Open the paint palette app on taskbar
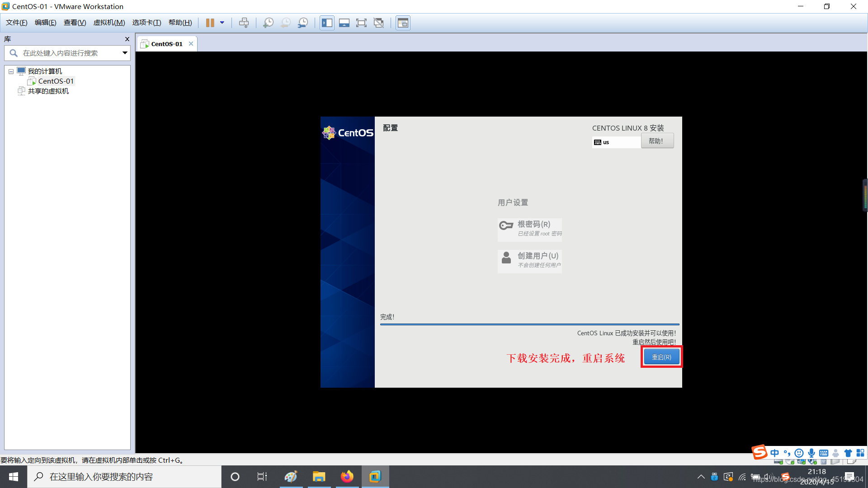868x488 pixels. [x=291, y=477]
